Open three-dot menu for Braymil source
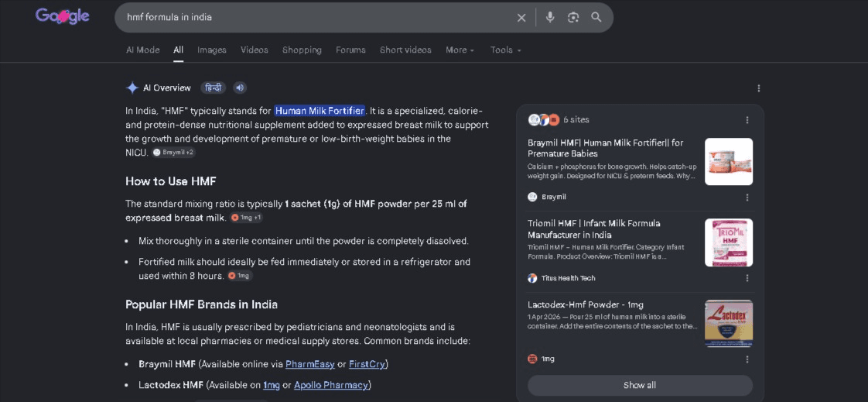 [747, 197]
